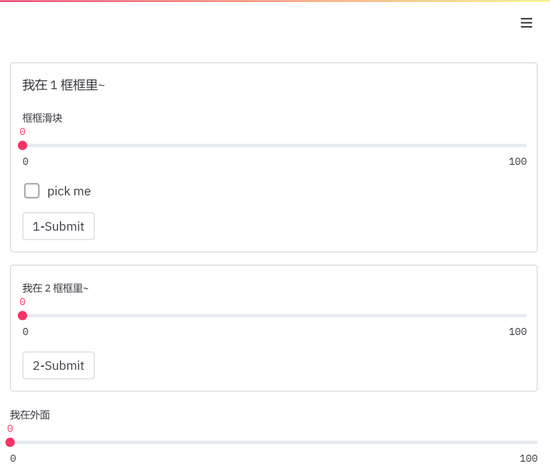Tick the pick me checkbox
This screenshot has height=471, width=550.
pyautogui.click(x=32, y=191)
